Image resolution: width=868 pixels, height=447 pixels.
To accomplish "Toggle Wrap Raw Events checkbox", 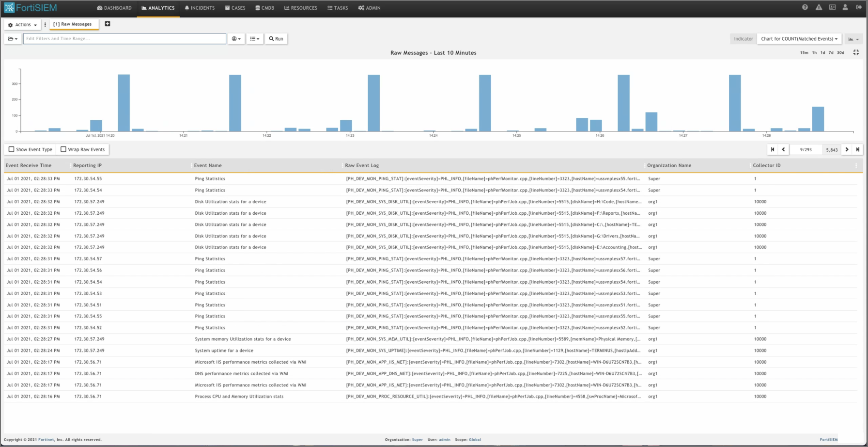I will 63,149.
